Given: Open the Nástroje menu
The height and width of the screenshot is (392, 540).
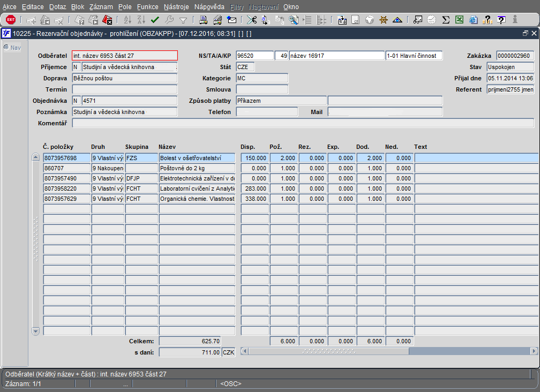Looking at the screenshot, I should [x=176, y=7].
